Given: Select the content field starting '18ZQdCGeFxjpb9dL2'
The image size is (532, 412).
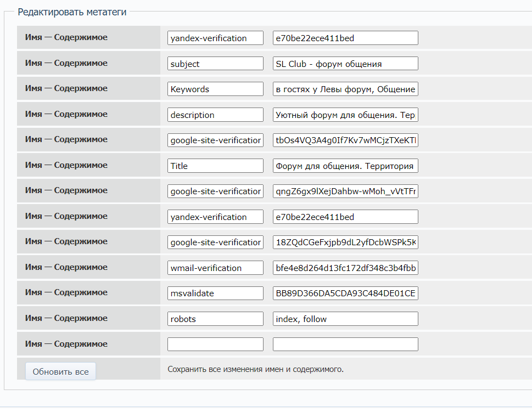Looking at the screenshot, I should pyautogui.click(x=345, y=242).
